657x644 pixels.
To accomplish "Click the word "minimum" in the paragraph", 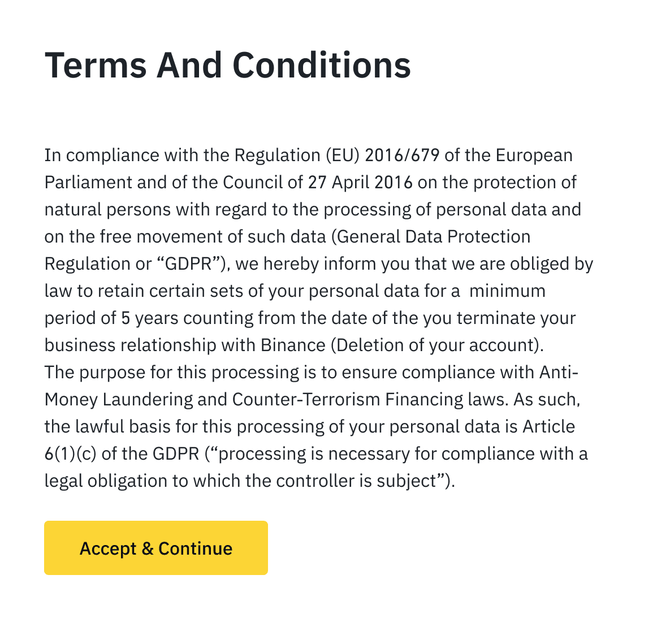I will (507, 291).
